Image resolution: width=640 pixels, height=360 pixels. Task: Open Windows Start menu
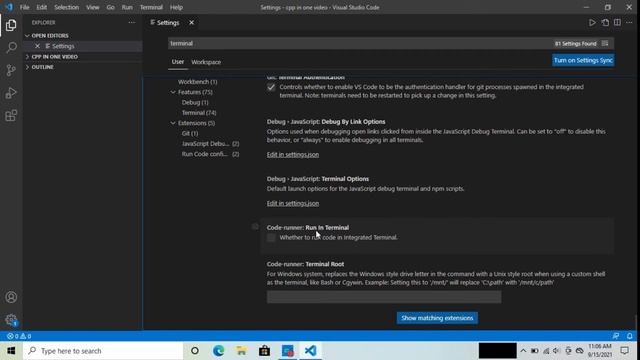click(11, 351)
